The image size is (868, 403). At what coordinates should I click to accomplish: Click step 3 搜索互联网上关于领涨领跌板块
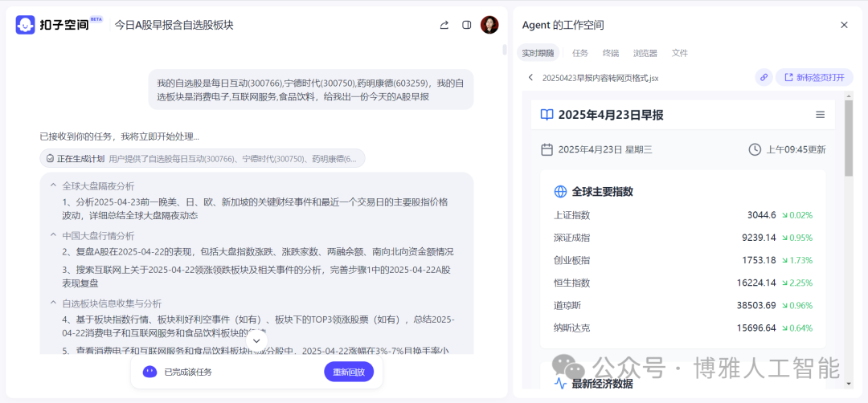(x=257, y=276)
